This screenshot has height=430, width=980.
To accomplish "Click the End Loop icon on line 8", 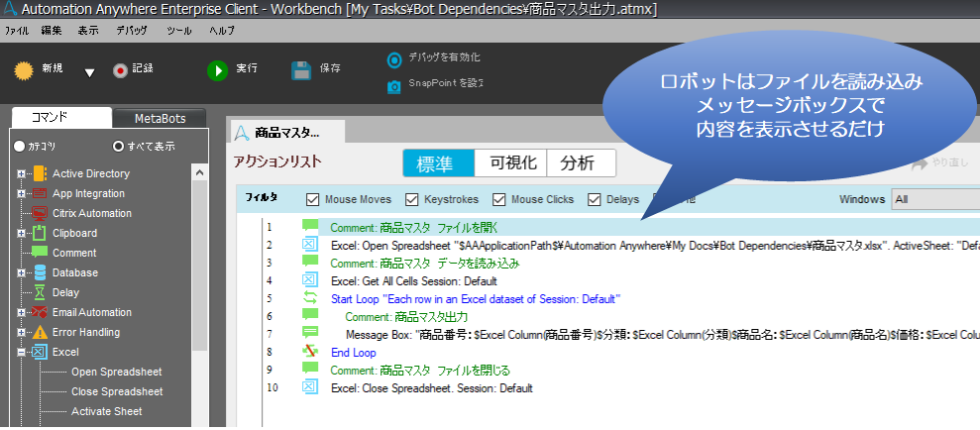I will [x=310, y=352].
